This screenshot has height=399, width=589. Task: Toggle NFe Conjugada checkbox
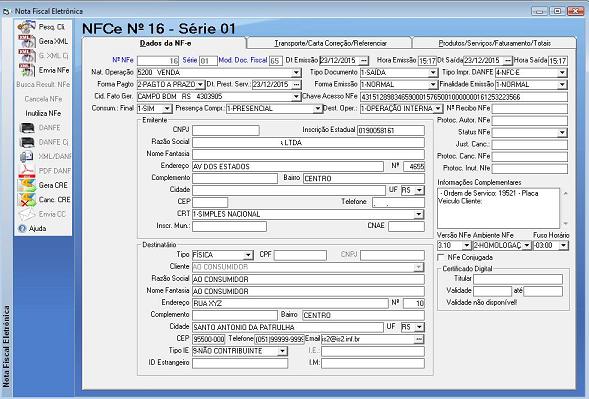[441, 257]
